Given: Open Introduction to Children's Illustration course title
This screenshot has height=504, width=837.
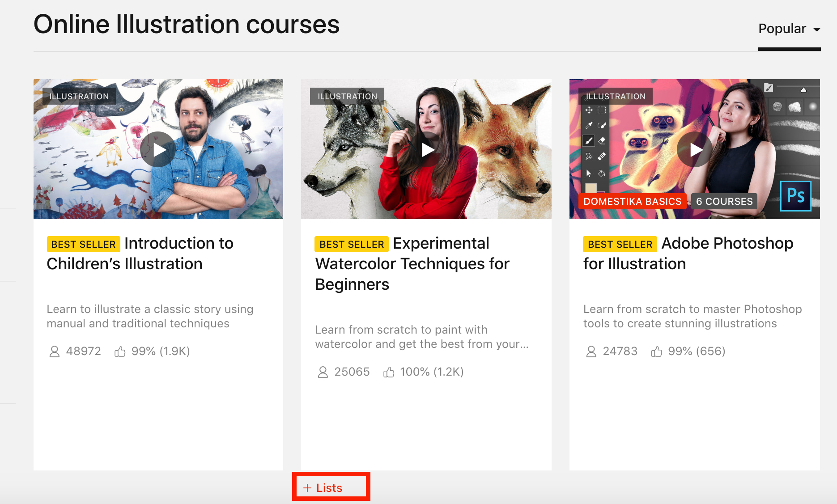Looking at the screenshot, I should click(140, 254).
